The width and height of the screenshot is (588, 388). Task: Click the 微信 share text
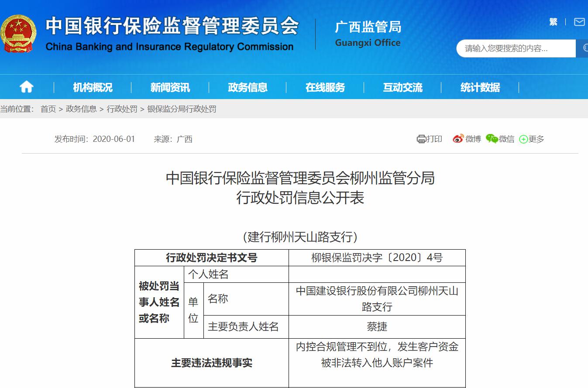coord(507,139)
